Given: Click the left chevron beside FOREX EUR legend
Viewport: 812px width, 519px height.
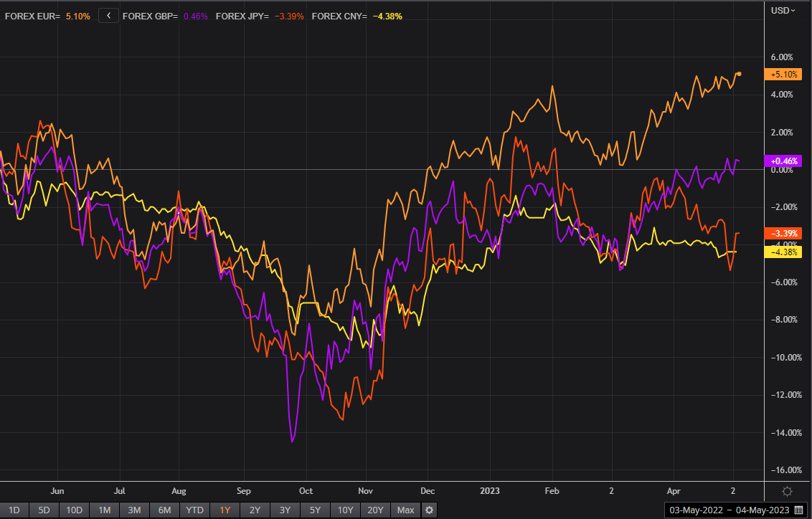Looking at the screenshot, I should click(108, 14).
